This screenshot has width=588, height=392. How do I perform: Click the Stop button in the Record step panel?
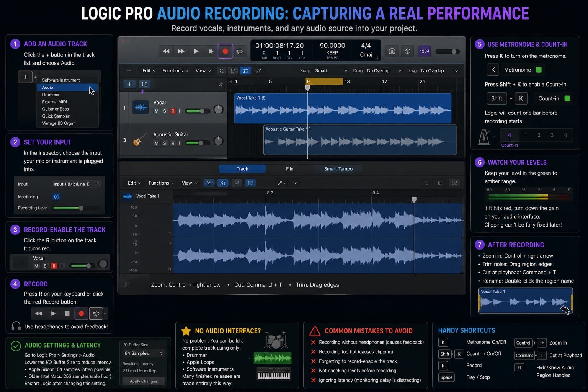click(67, 314)
